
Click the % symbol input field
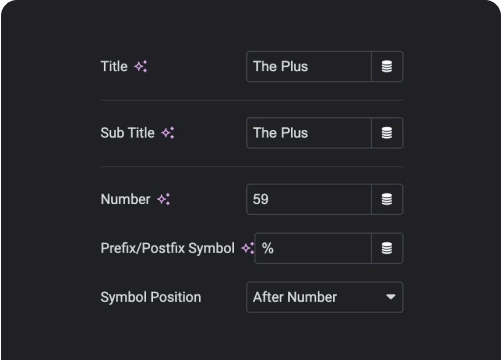[x=313, y=248]
